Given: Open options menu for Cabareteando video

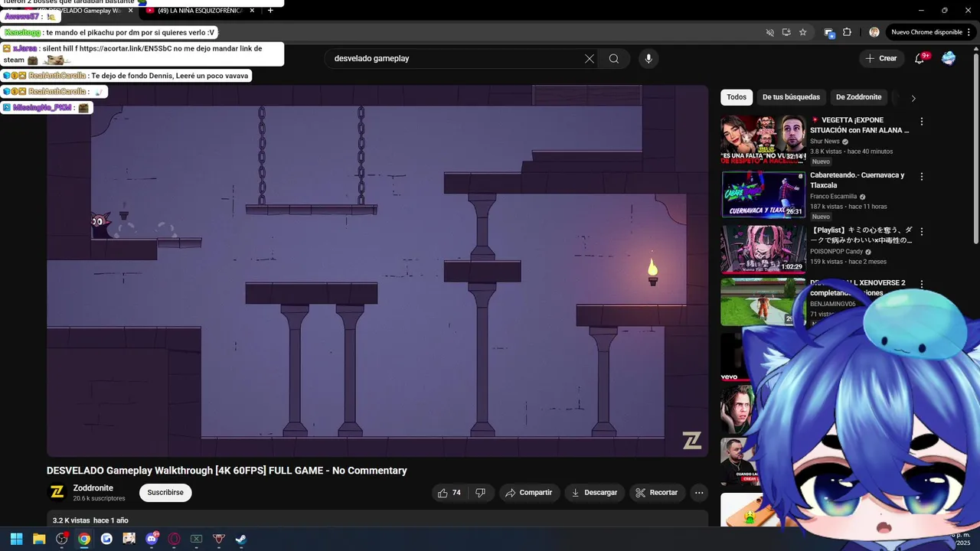Looking at the screenshot, I should (922, 177).
